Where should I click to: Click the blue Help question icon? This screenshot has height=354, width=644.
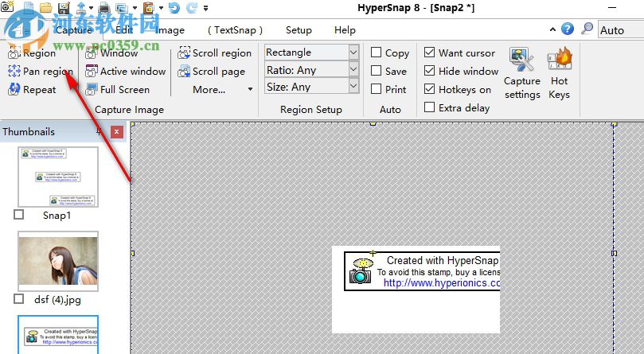tap(568, 29)
